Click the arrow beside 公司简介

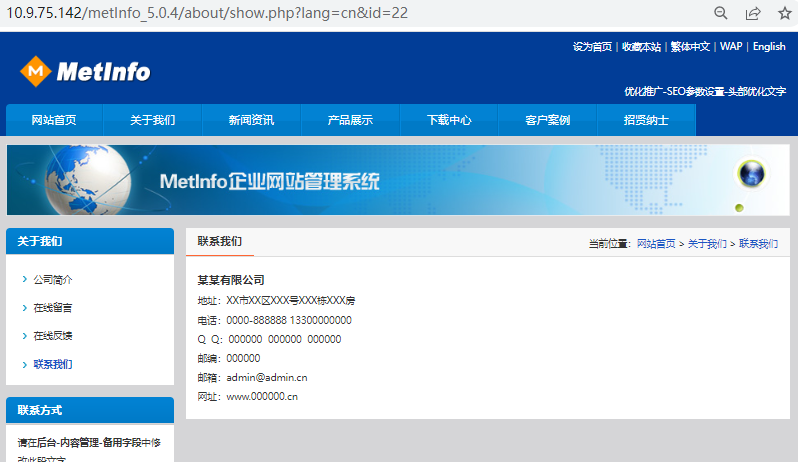24,279
